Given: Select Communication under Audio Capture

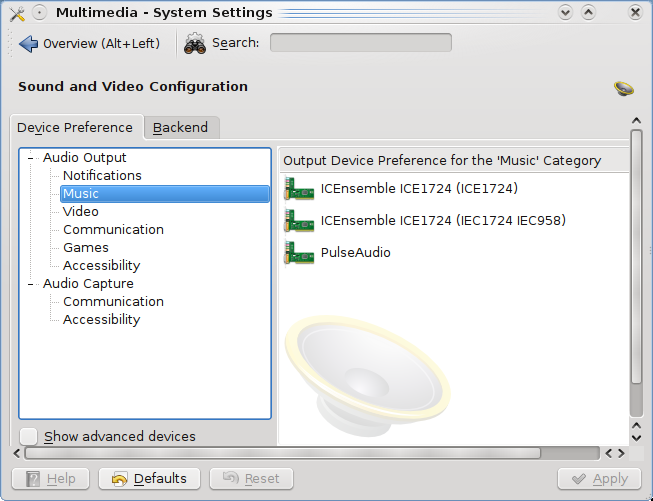Looking at the screenshot, I should pyautogui.click(x=113, y=302).
